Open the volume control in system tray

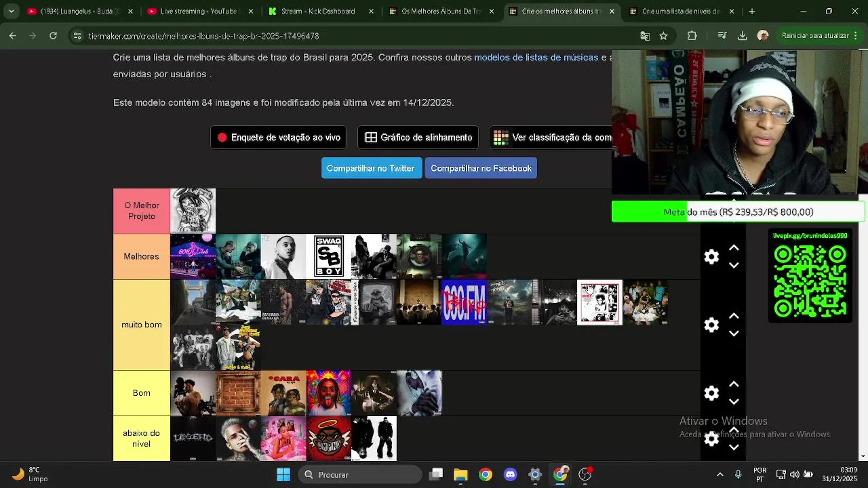coord(795,474)
